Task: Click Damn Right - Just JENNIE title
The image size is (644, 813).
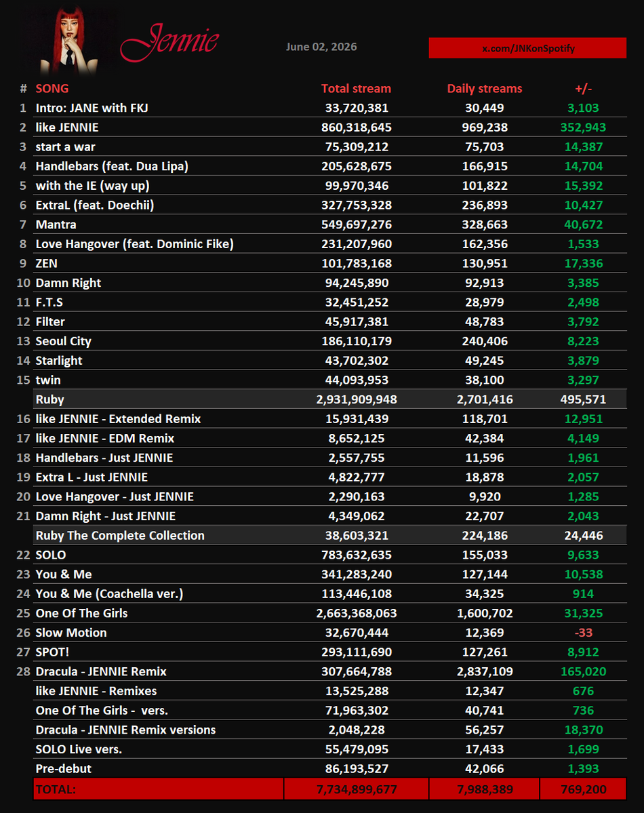Action: click(105, 517)
